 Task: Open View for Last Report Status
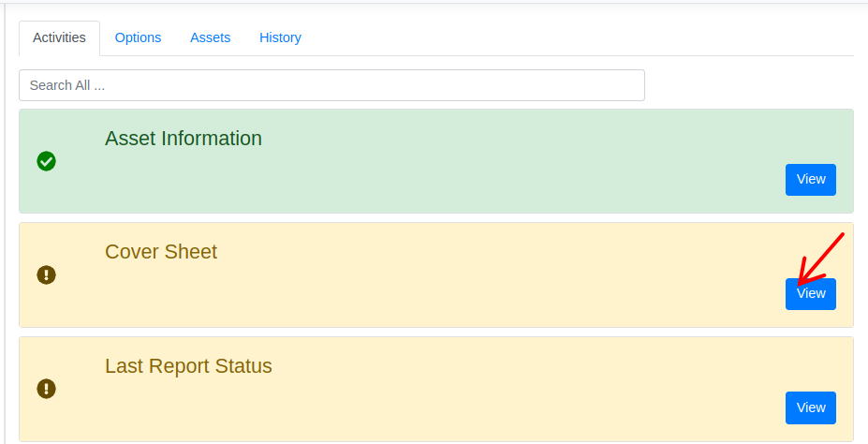[810, 407]
